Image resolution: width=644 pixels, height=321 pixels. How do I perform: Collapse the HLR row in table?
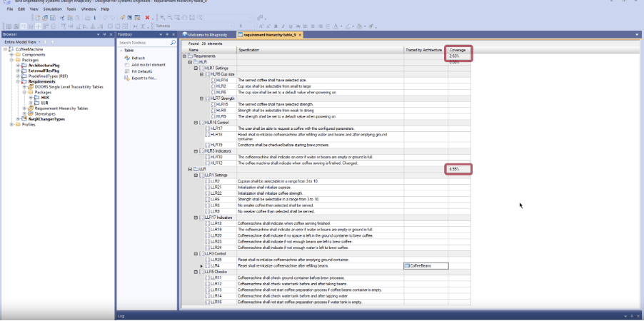(x=190, y=62)
